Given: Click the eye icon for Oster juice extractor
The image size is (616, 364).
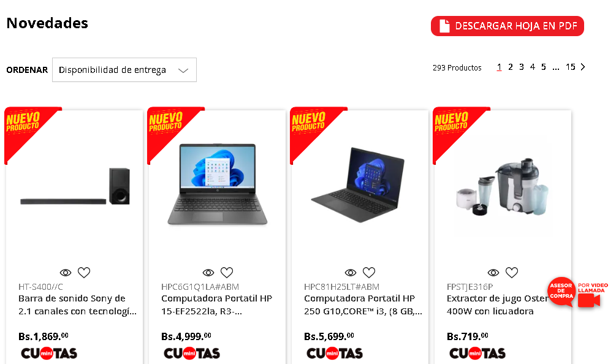Looking at the screenshot, I should [493, 273].
